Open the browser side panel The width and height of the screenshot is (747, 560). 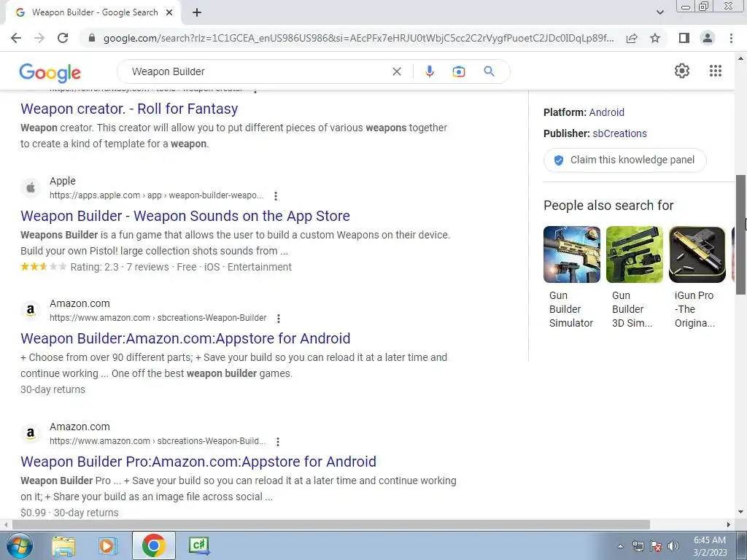click(x=684, y=38)
